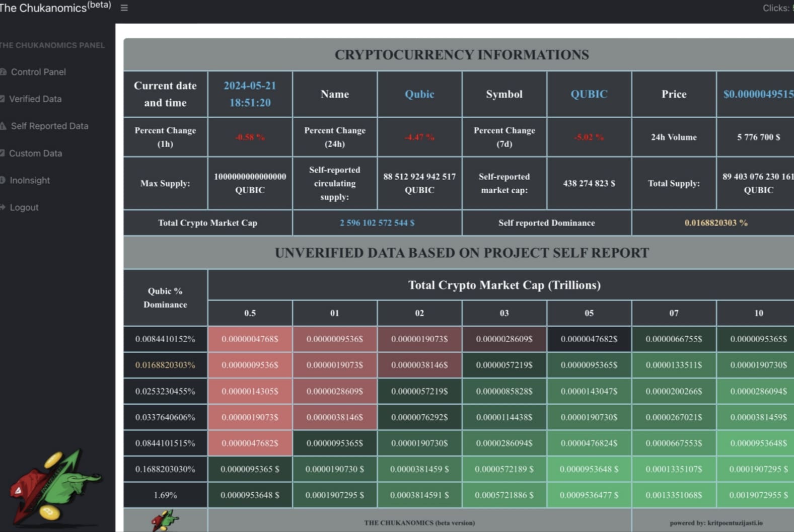Viewport: 794px width, 532px height.
Task: Click the InoInsight sidebar icon
Action: pos(3,180)
